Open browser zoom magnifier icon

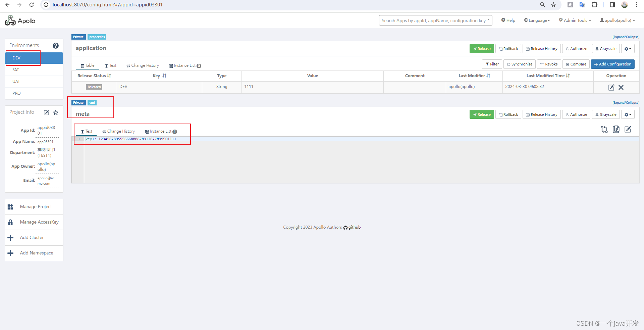(542, 5)
